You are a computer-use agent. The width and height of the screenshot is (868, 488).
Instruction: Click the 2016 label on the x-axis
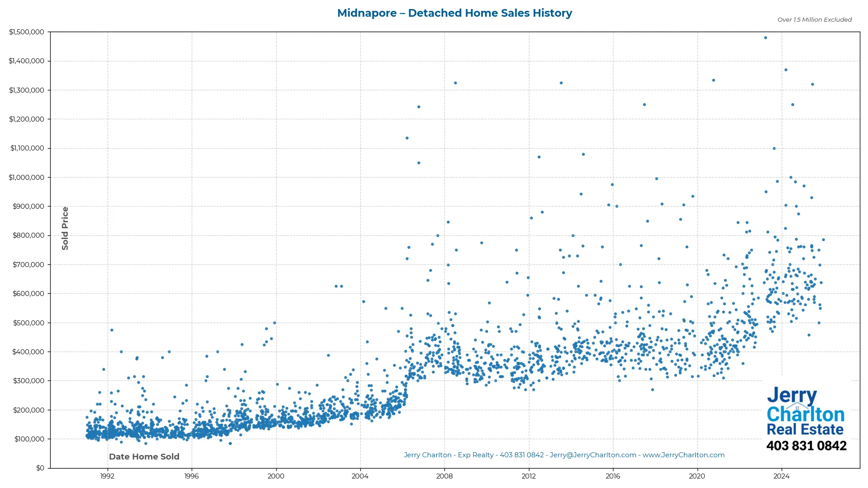point(613,476)
